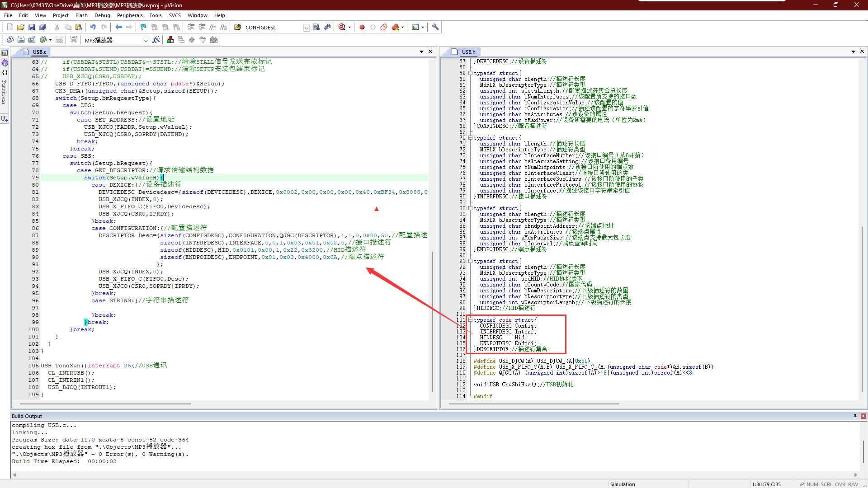Image resolution: width=868 pixels, height=488 pixels.
Task: Open Manage Project Items icon
Action: 170,40
